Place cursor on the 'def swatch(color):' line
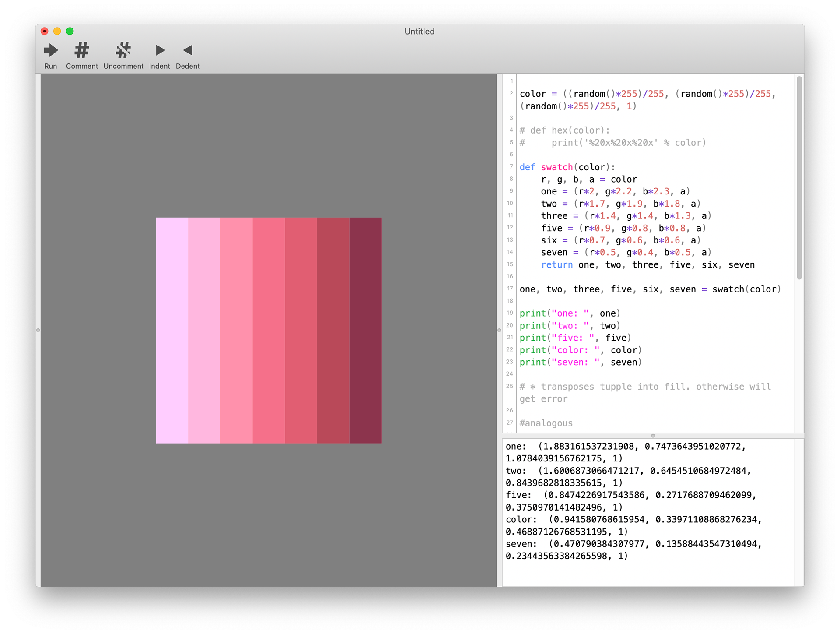 point(567,167)
